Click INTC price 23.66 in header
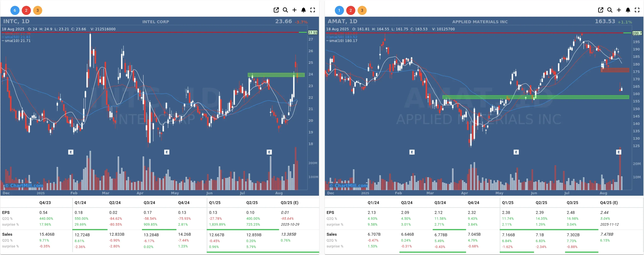Viewport: 644px width, 255px height. (x=284, y=21)
